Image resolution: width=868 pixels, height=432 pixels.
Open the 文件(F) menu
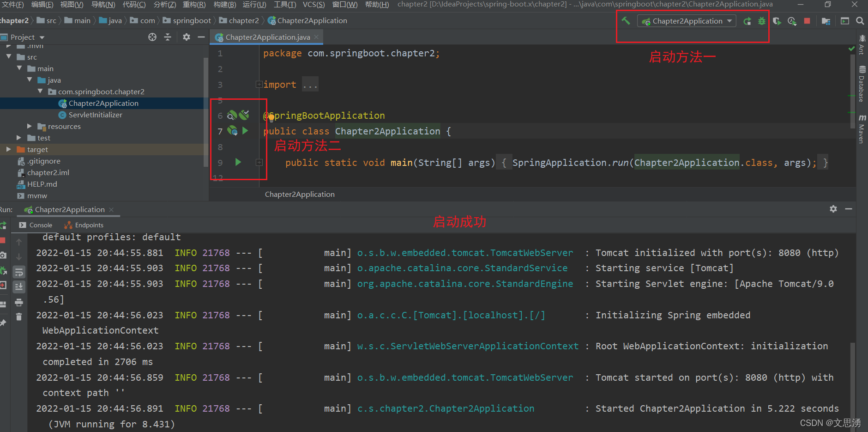tap(12, 5)
